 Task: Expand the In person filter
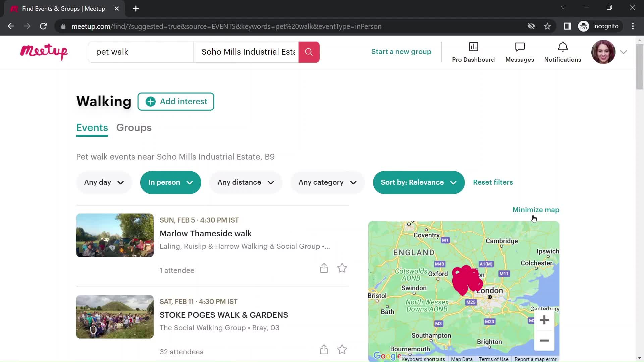[171, 182]
